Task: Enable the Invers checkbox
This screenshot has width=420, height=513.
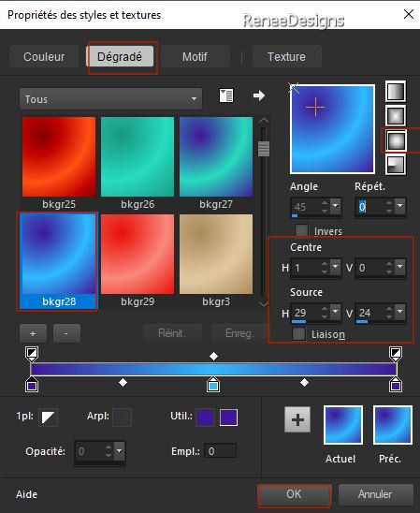Action: pos(301,230)
